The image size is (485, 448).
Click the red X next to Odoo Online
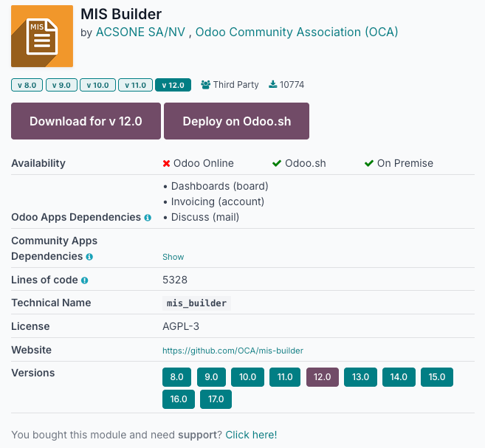pyautogui.click(x=166, y=164)
